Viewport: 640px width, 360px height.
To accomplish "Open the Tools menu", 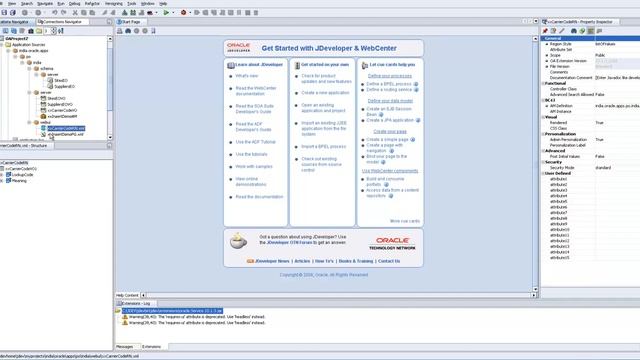I will [132, 3].
